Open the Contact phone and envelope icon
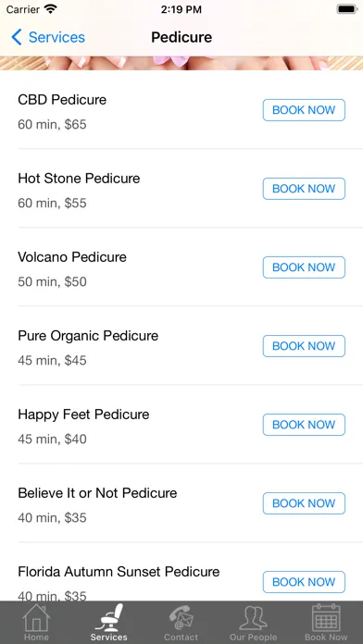This screenshot has height=644, width=363. click(x=181, y=617)
